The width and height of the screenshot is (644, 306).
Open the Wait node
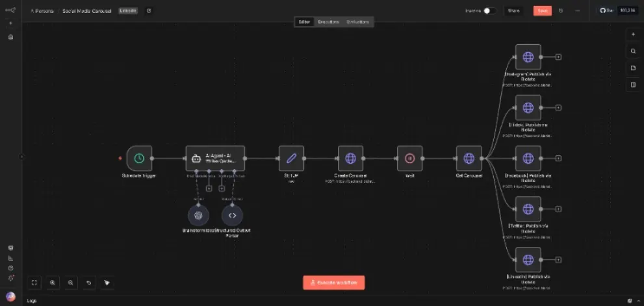[409, 158]
